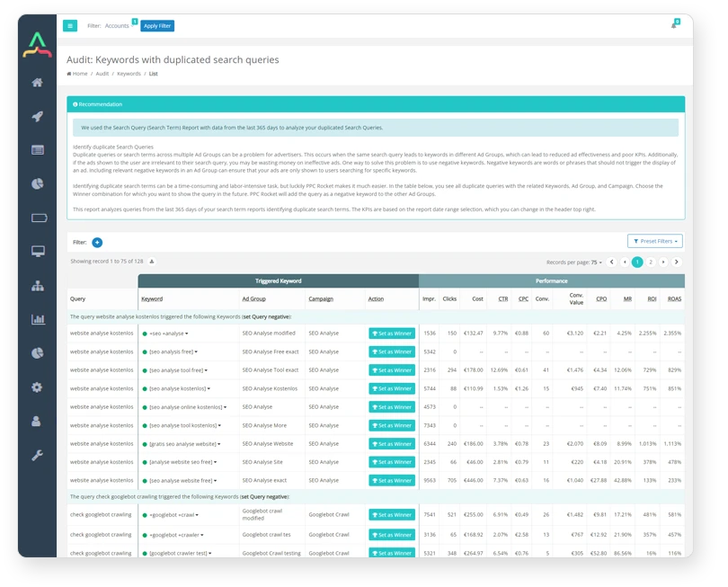Click the rocket icon in the sidebar

(37, 116)
